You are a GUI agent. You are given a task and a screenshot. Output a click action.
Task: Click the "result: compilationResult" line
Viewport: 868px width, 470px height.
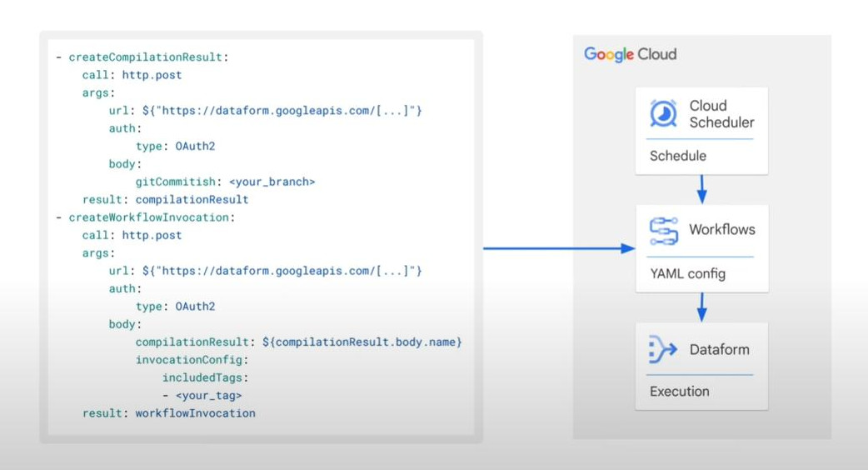166,199
